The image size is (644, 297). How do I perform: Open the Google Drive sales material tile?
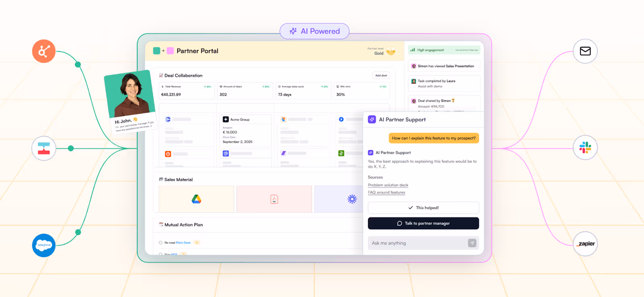[196, 199]
